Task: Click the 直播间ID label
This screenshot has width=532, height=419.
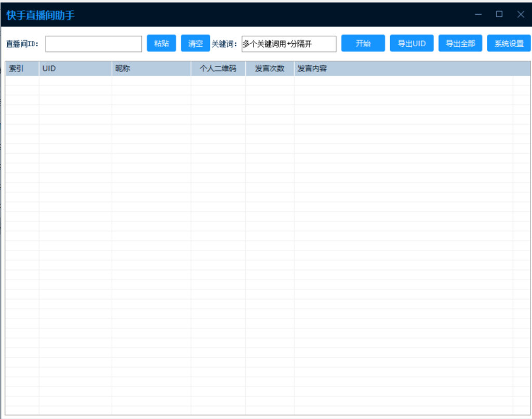Action: (22, 44)
